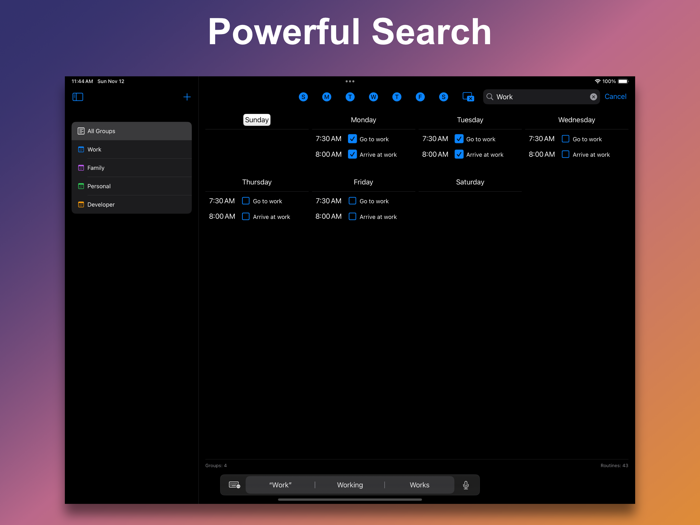Select the Developer group
The width and height of the screenshot is (700, 525).
[132, 204]
